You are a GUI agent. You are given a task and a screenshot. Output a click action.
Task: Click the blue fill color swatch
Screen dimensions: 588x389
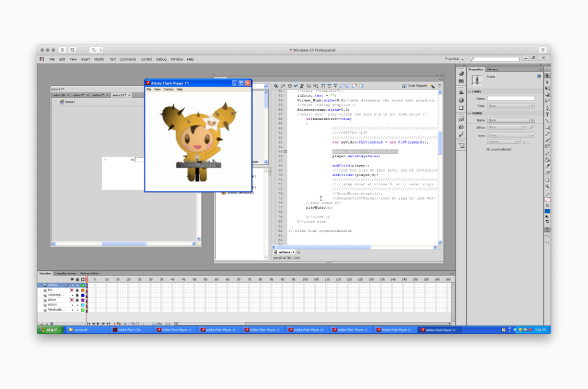(547, 211)
